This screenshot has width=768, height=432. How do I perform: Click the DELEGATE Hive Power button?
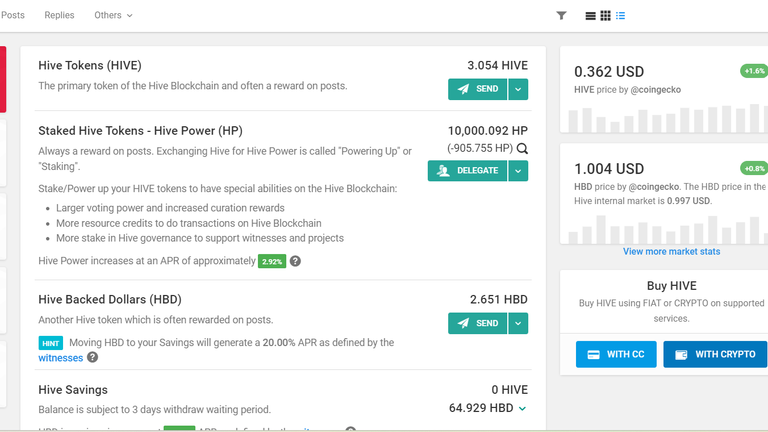pos(467,170)
